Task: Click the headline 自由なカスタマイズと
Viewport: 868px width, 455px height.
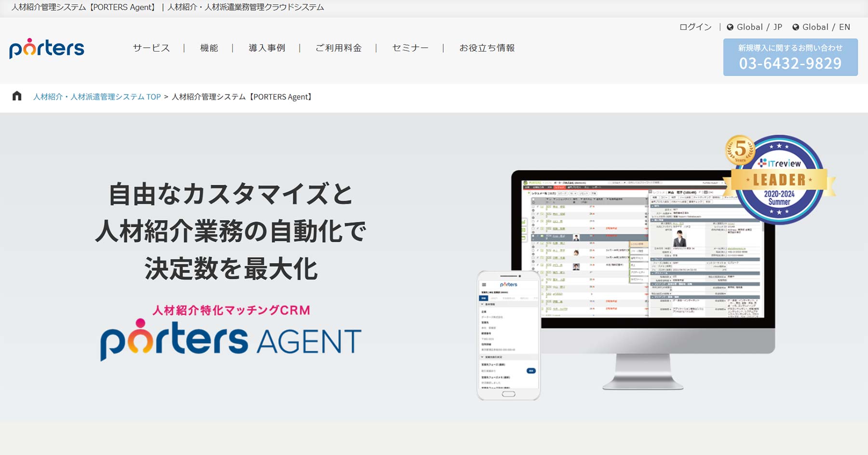Action: coord(231,194)
